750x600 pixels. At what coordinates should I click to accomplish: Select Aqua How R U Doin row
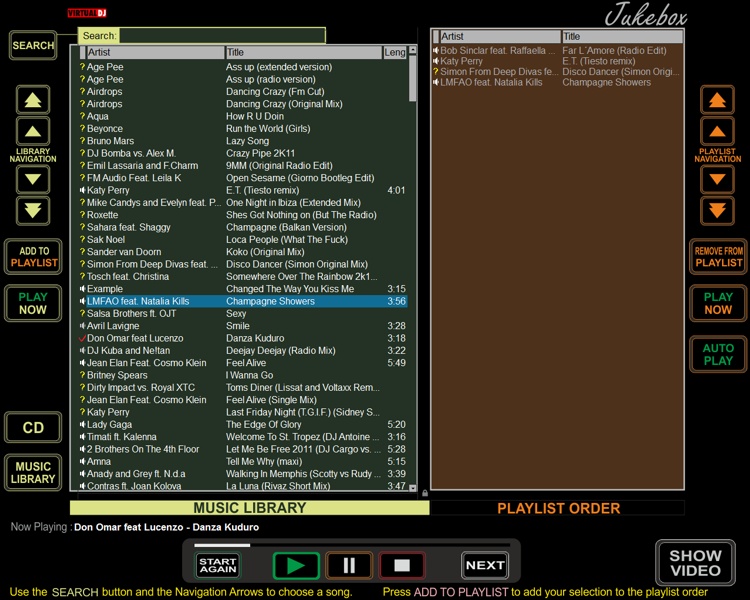click(x=243, y=116)
